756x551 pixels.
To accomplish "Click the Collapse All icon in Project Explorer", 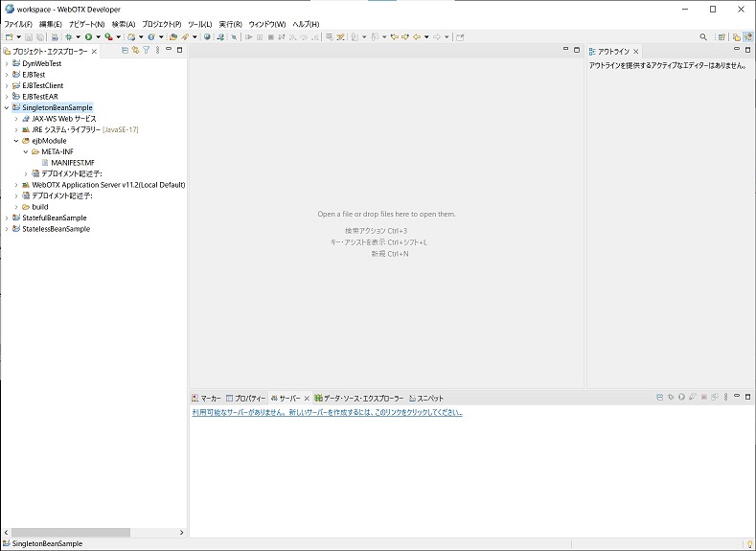I will click(x=126, y=50).
